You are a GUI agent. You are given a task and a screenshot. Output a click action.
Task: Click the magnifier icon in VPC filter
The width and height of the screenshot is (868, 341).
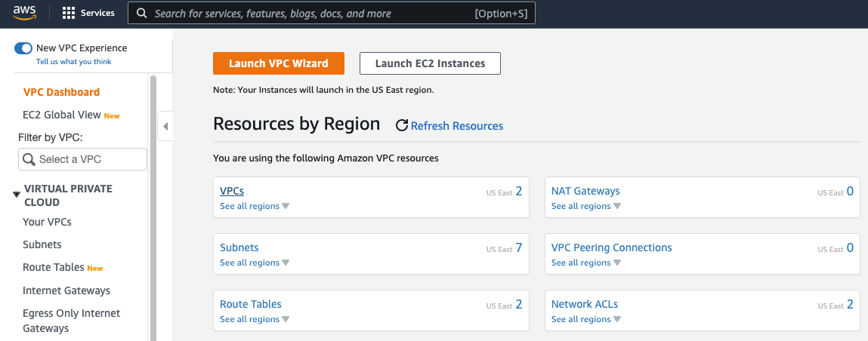click(x=29, y=159)
